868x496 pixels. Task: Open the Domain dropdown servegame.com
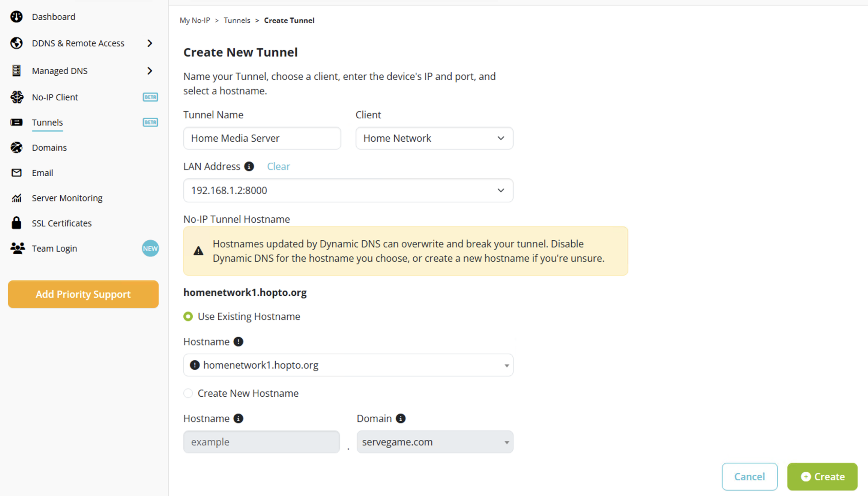[435, 442]
